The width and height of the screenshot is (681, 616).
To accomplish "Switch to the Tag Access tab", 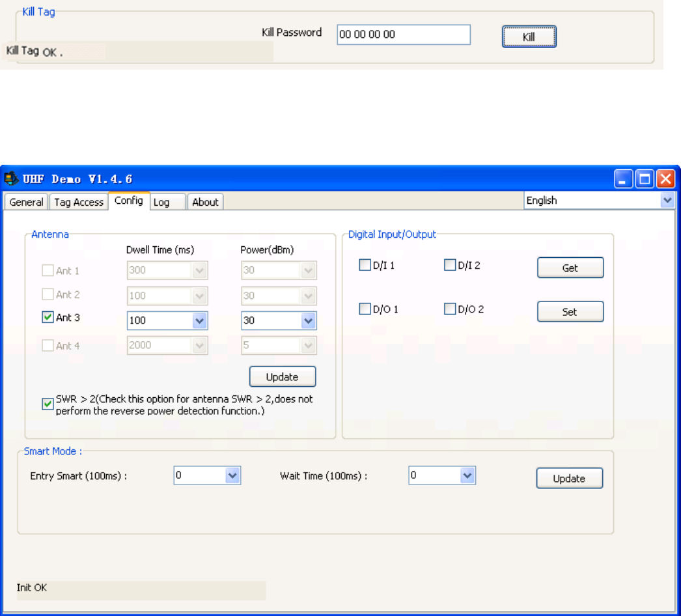I will pos(79,202).
